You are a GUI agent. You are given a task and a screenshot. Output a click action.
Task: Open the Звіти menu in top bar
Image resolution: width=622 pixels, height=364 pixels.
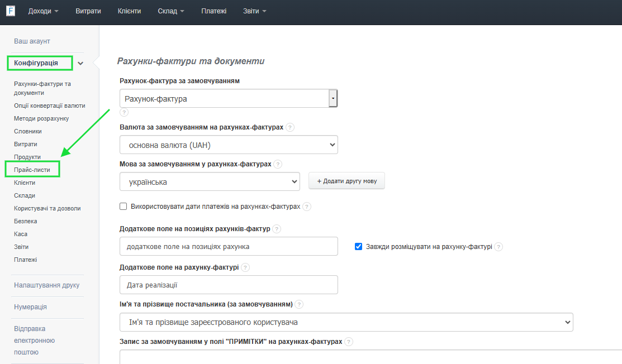(254, 11)
